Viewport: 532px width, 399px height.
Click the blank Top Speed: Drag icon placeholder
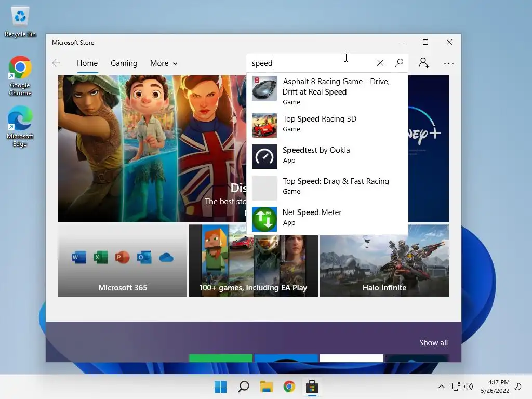point(264,188)
